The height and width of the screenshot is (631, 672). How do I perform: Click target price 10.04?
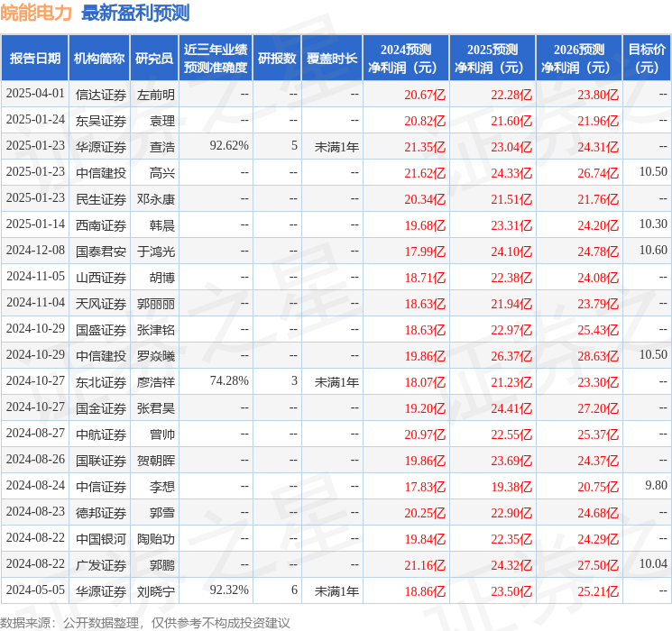tap(653, 563)
